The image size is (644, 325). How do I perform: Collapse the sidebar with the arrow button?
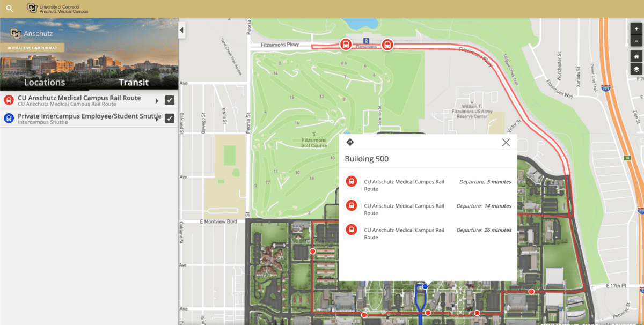pyautogui.click(x=181, y=30)
